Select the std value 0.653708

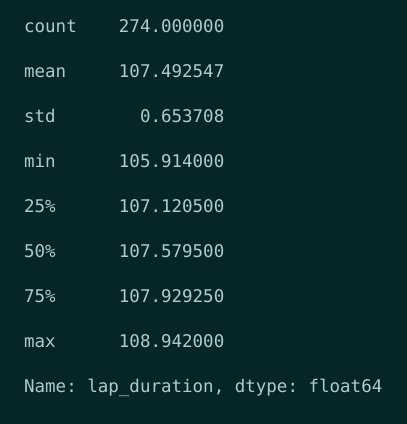pyautogui.click(x=182, y=116)
